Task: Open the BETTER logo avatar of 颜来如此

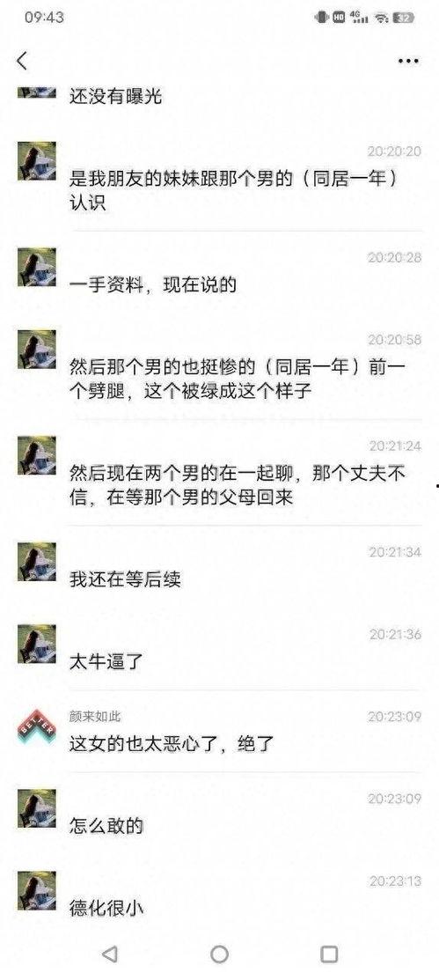Action: coord(36,726)
